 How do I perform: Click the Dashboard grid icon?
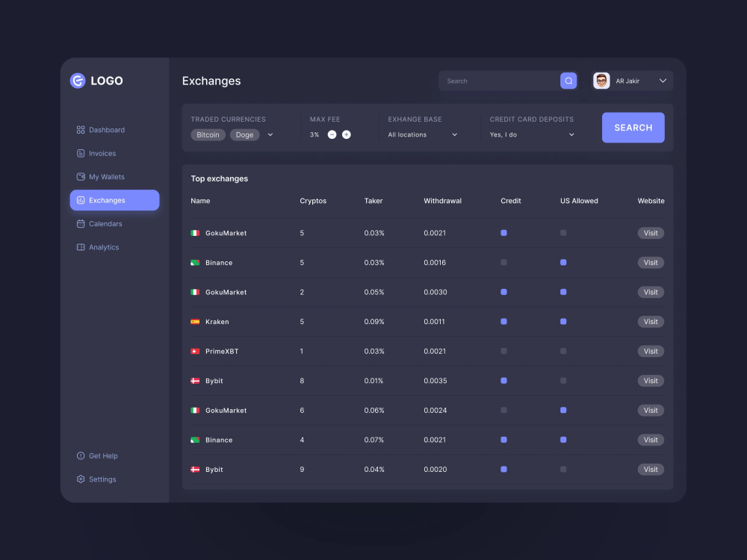[x=81, y=130]
